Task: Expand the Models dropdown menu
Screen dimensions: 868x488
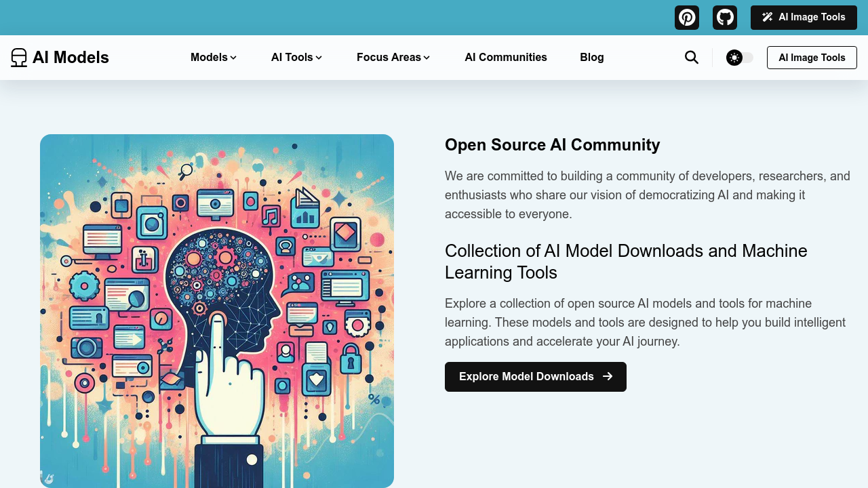Action: tap(213, 58)
